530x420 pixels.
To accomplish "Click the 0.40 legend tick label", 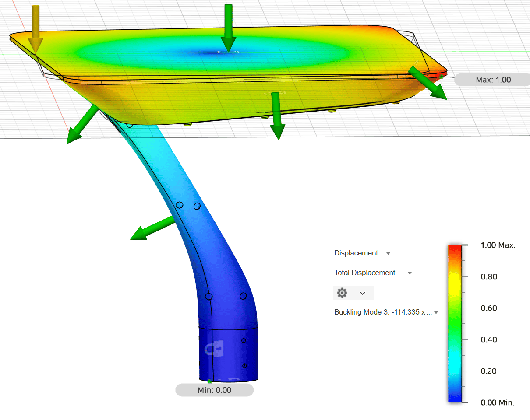I will point(489,339).
